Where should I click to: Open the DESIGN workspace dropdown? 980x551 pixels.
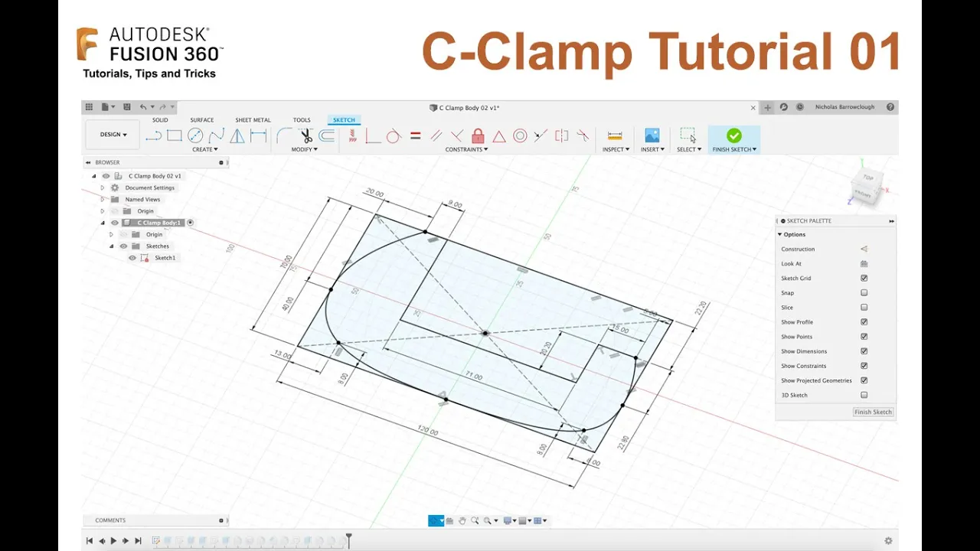[113, 135]
